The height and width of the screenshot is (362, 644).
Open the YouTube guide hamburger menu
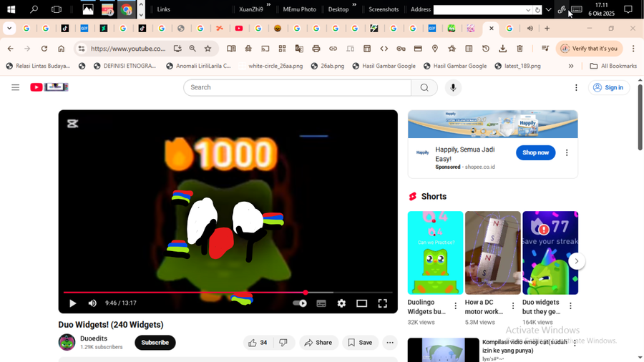[15, 87]
